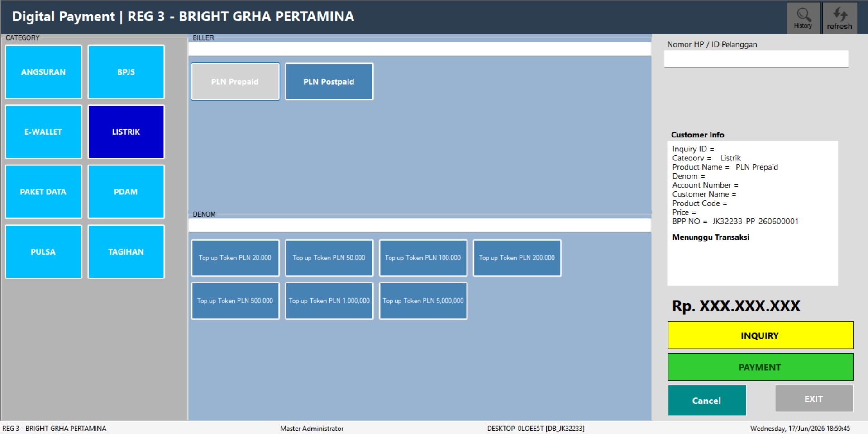Click the Product Name PLN Prepaid line
Viewport: 868px width, 434px height.
(725, 167)
